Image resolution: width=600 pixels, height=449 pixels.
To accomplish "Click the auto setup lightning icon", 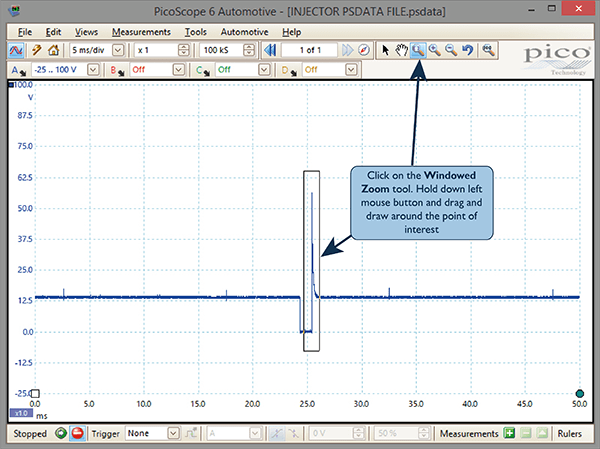I will [x=37, y=50].
